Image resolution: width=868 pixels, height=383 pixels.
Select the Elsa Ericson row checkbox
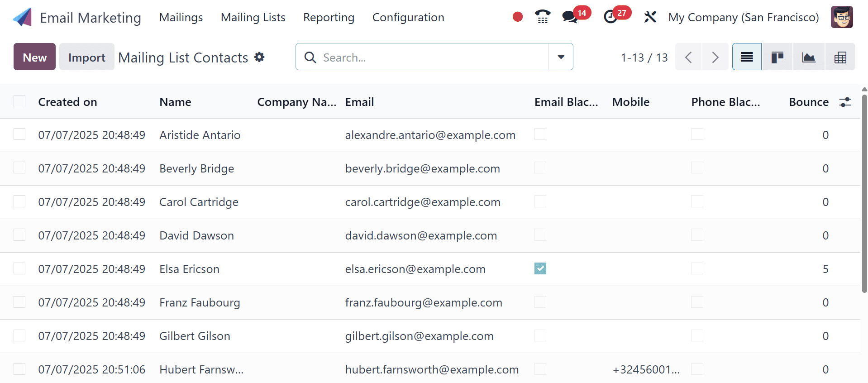click(19, 268)
